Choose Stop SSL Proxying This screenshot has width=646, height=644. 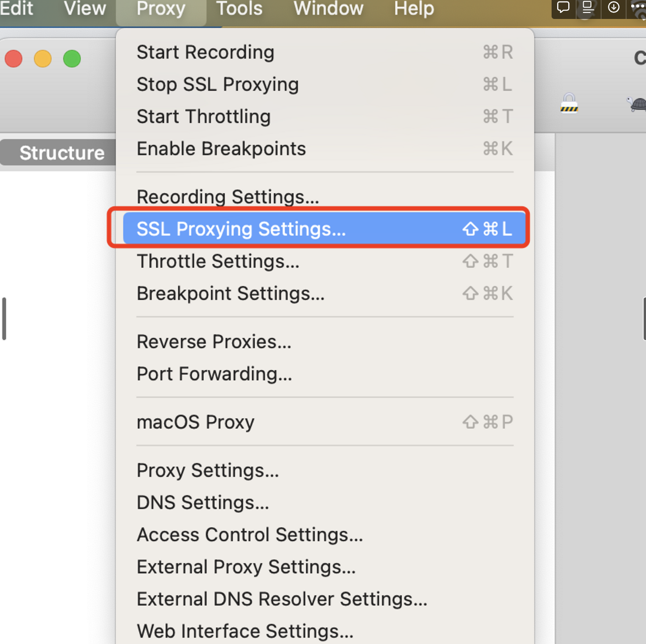tap(217, 84)
